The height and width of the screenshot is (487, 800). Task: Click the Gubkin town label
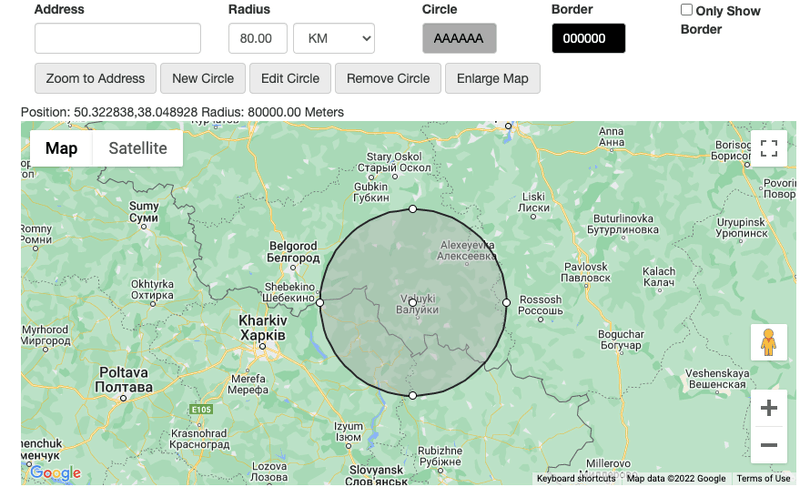click(371, 192)
